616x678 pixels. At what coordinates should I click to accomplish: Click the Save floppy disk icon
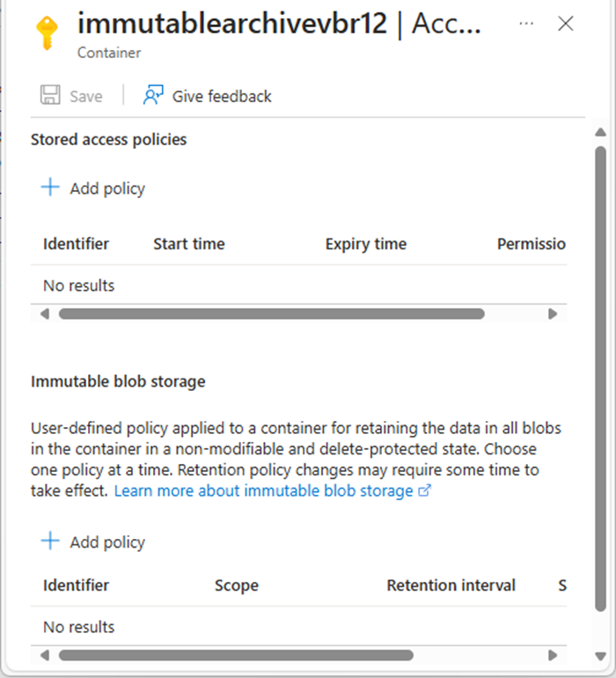point(51,96)
